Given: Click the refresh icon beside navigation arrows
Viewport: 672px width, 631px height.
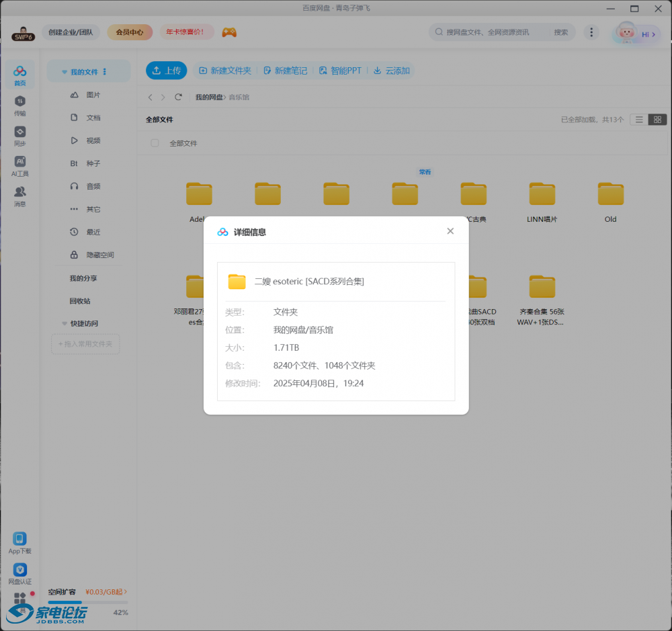Looking at the screenshot, I should pos(178,97).
